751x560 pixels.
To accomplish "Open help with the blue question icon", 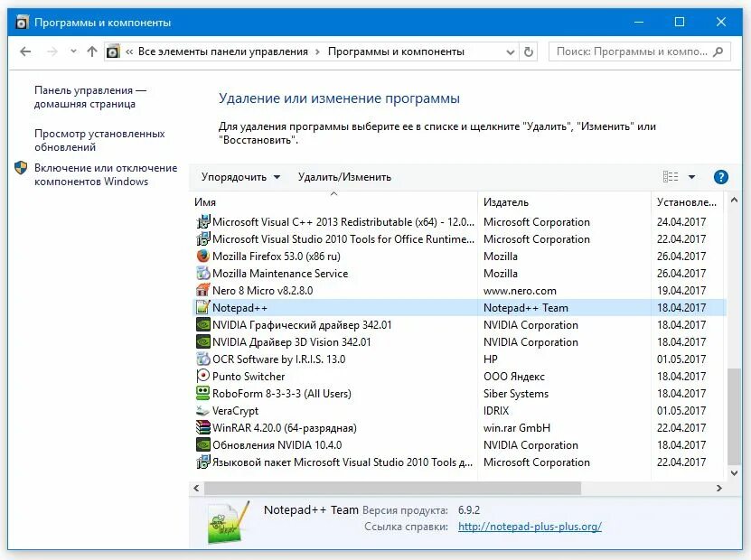I will click(x=720, y=177).
